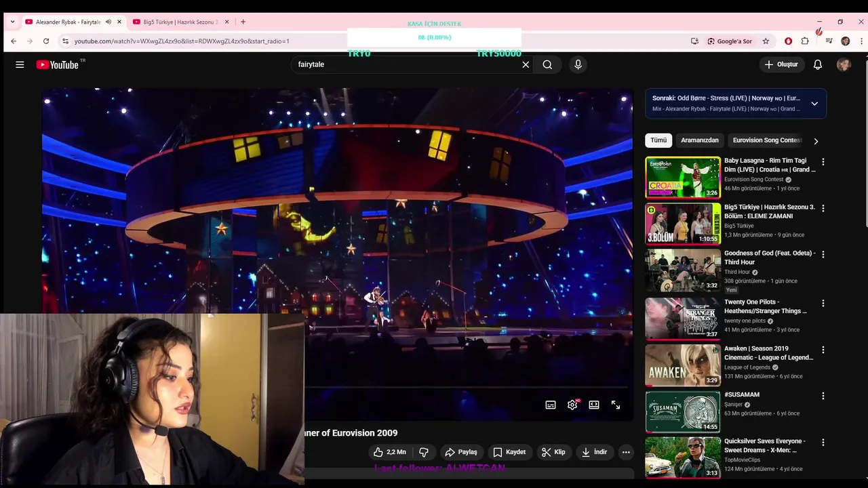Open Goodness of God video title

coord(770,258)
